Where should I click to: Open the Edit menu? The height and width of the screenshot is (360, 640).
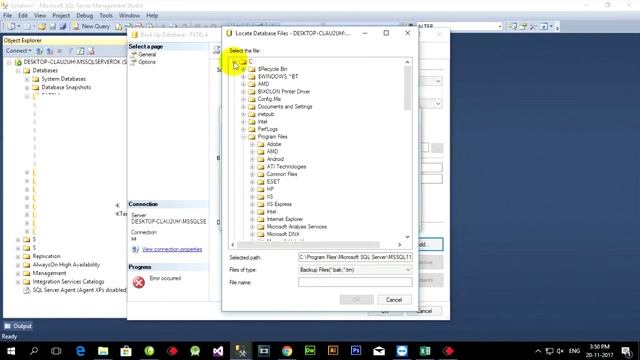(x=23, y=16)
